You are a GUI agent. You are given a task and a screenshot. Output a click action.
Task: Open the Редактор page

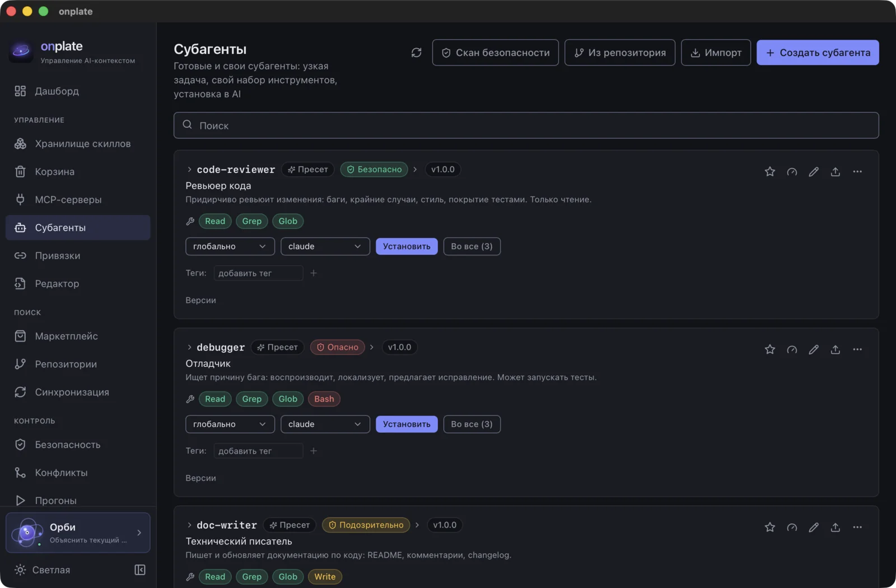(x=78, y=284)
